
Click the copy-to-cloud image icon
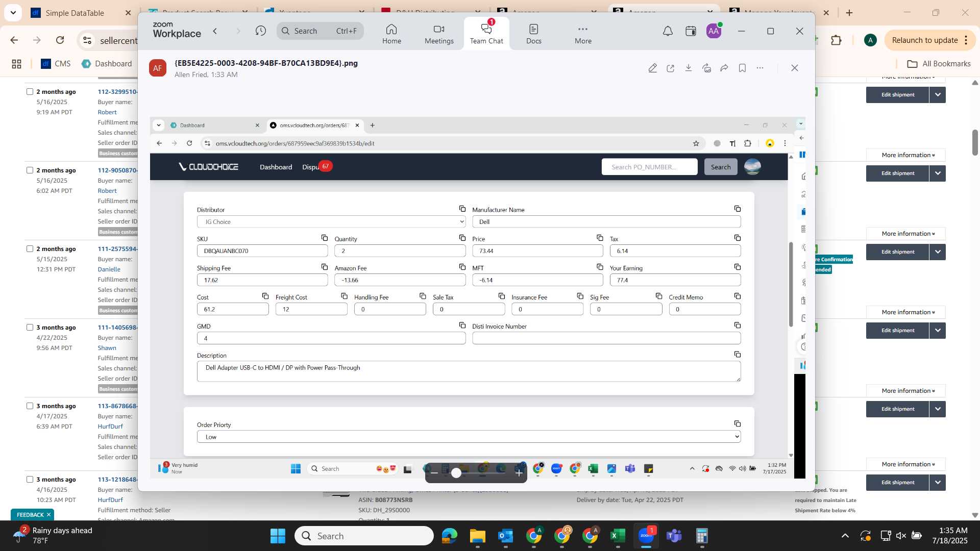point(706,68)
